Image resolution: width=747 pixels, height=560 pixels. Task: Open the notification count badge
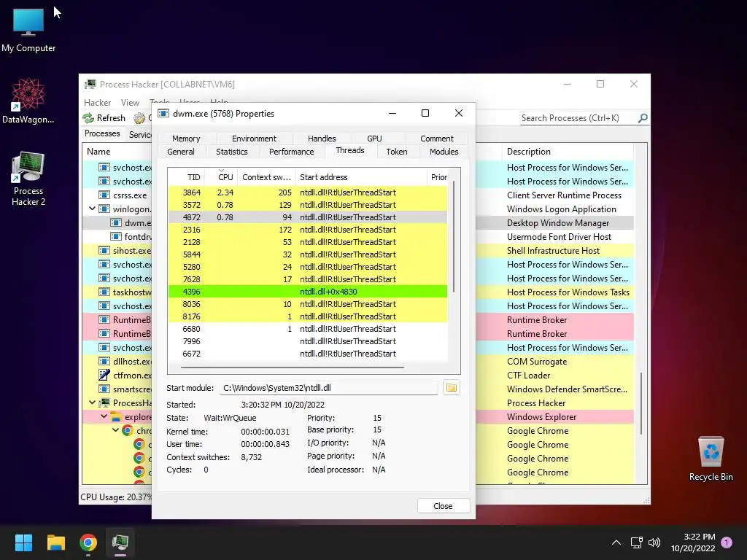727,542
